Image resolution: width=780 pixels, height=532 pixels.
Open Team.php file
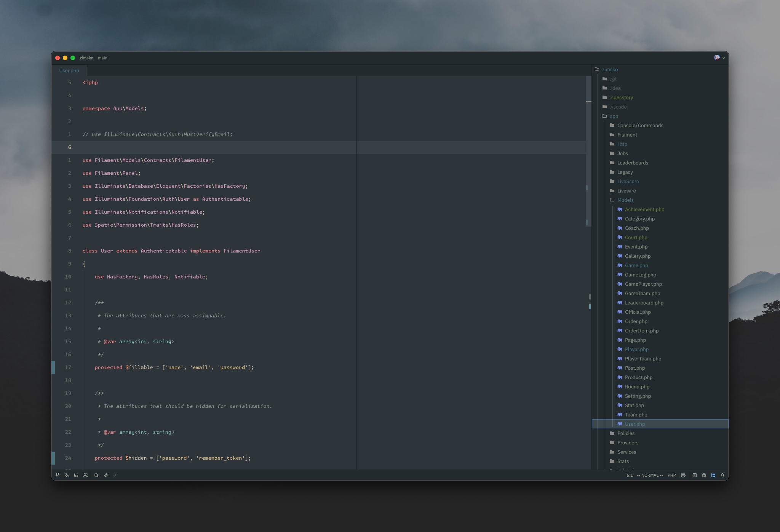(660, 415)
